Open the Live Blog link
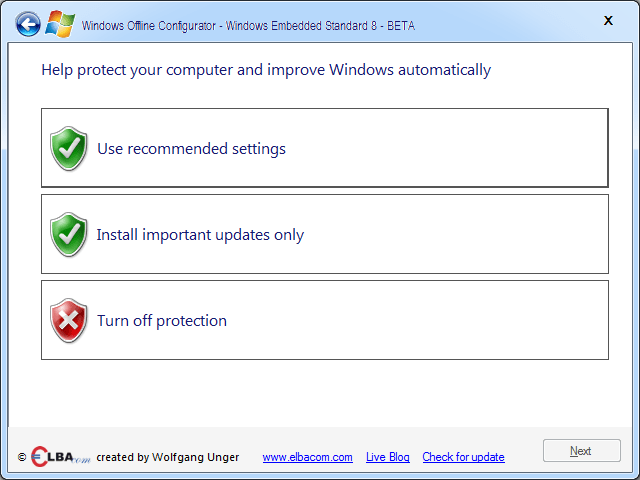This screenshot has height=480, width=640. pyautogui.click(x=388, y=457)
